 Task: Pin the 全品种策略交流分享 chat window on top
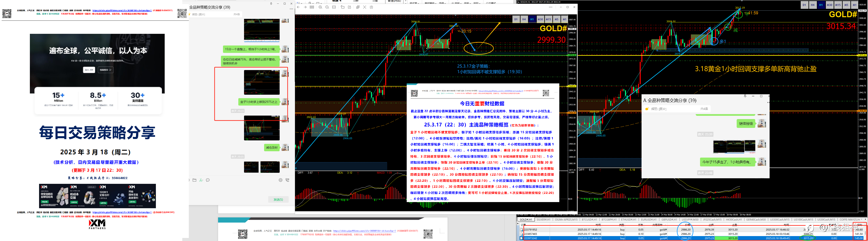pyautogui.click(x=271, y=4)
